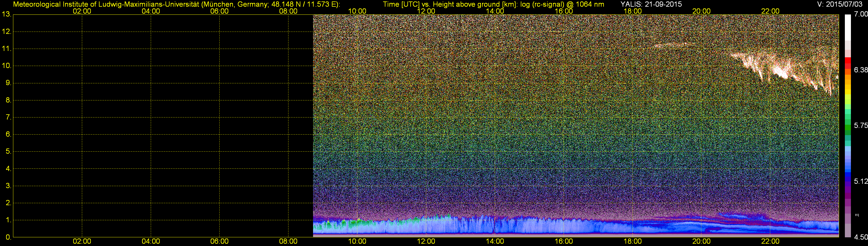Screen dimensions: 868x246
Task: Select the 6.38 value on the color scale
Action: tap(860, 70)
